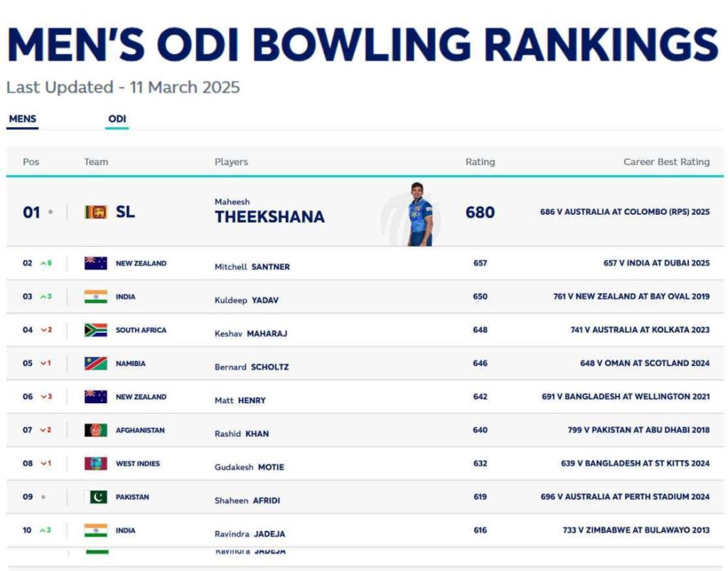Viewport: 728px width, 571px height.
Task: Click the New Zealand flag beside Santner
Action: tap(95, 263)
